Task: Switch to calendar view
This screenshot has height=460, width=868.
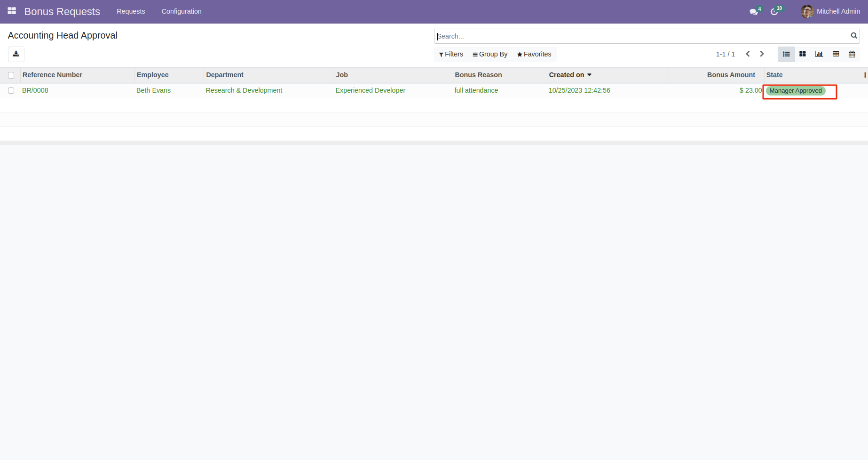Action: tap(852, 54)
